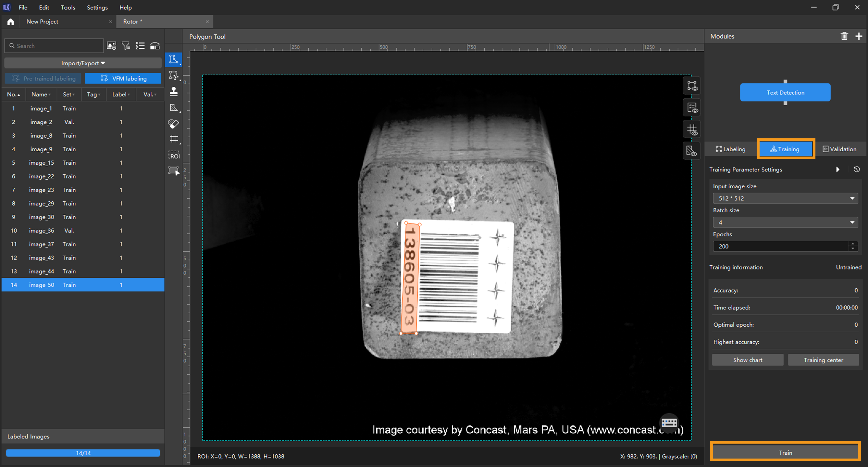
Task: Open the Tools menu
Action: click(68, 7)
